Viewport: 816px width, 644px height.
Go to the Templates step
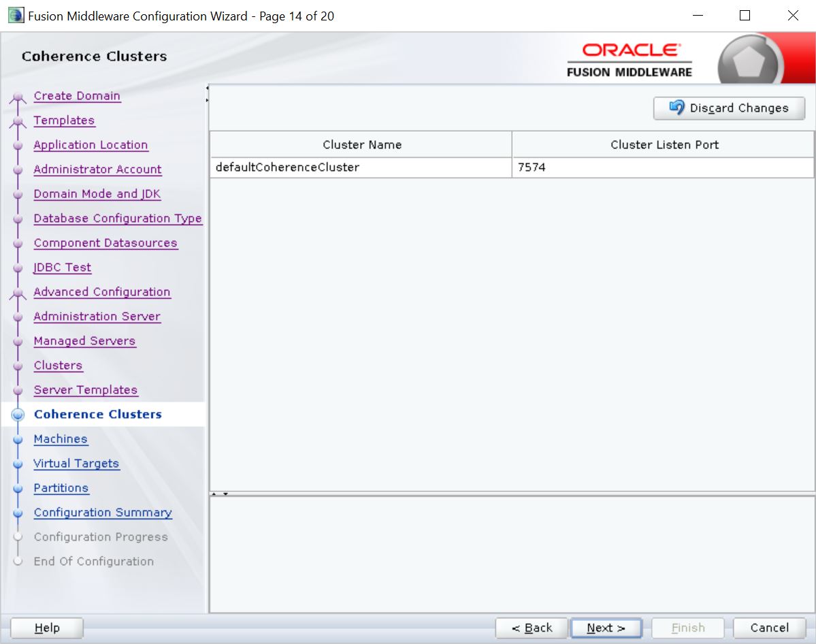64,120
